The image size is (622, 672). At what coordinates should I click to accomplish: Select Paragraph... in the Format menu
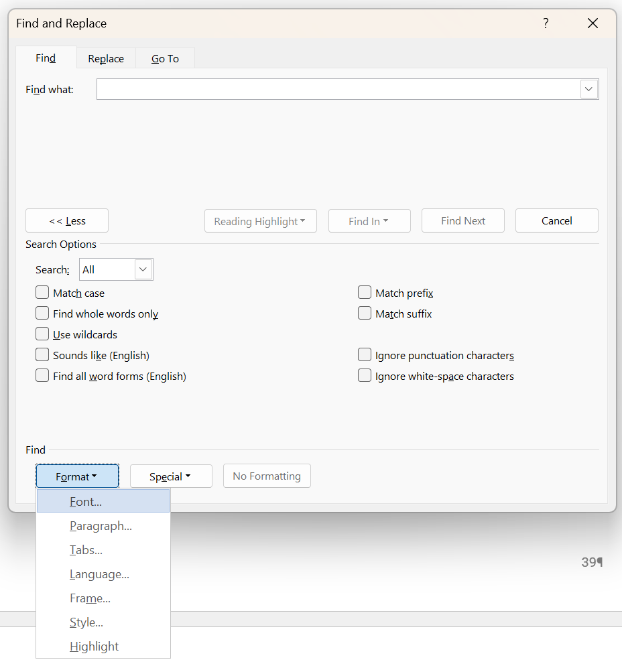click(101, 526)
